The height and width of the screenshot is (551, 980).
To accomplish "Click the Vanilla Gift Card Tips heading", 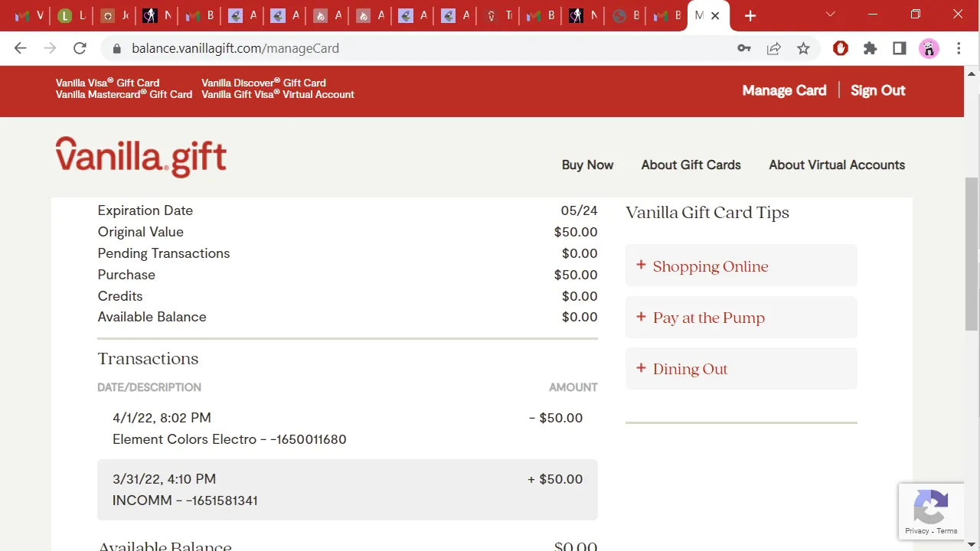I will click(x=707, y=213).
